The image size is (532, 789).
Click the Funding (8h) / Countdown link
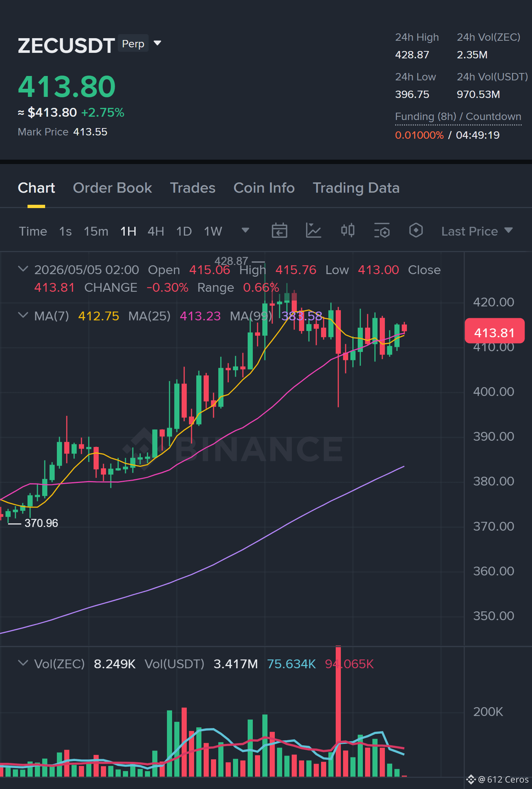coord(458,117)
